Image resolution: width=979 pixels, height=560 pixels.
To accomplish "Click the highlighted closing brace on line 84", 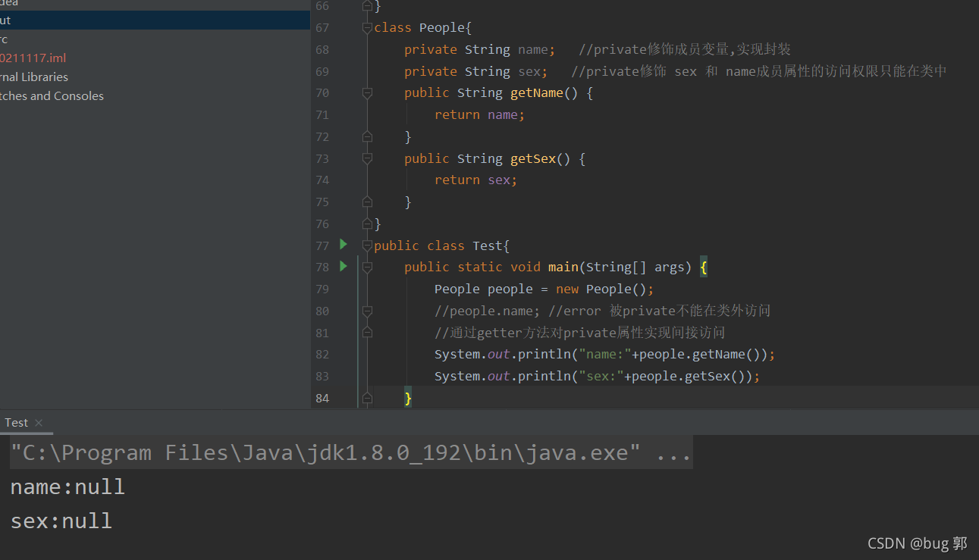I will 408,398.
